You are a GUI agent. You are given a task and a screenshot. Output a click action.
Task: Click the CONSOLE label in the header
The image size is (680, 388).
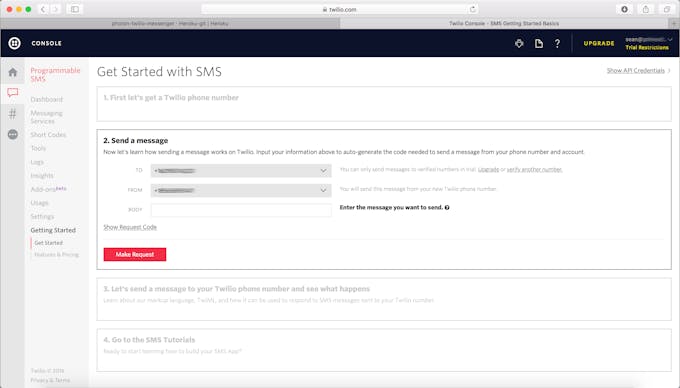coord(46,43)
